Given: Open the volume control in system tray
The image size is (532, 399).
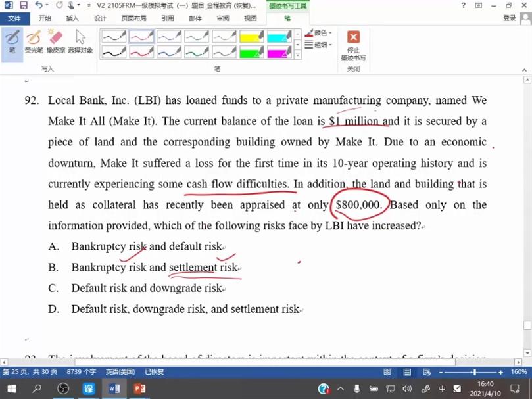Looking at the screenshot, I should click(407, 389).
